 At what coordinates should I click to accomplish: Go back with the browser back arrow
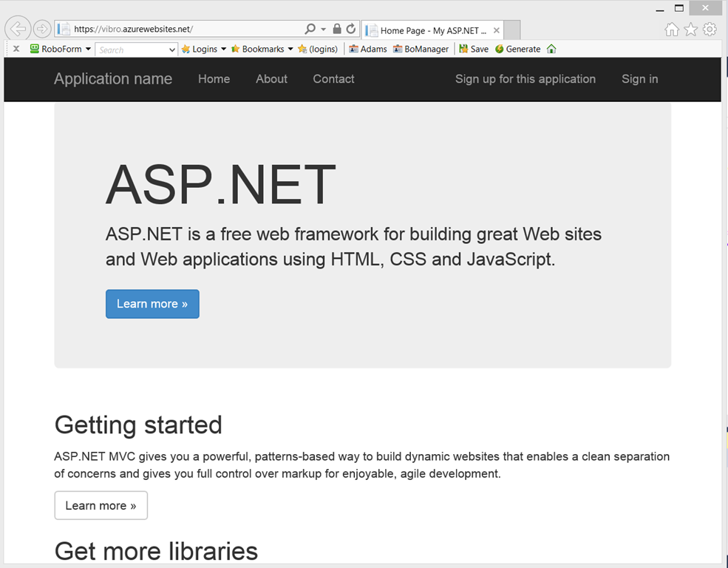[18, 29]
